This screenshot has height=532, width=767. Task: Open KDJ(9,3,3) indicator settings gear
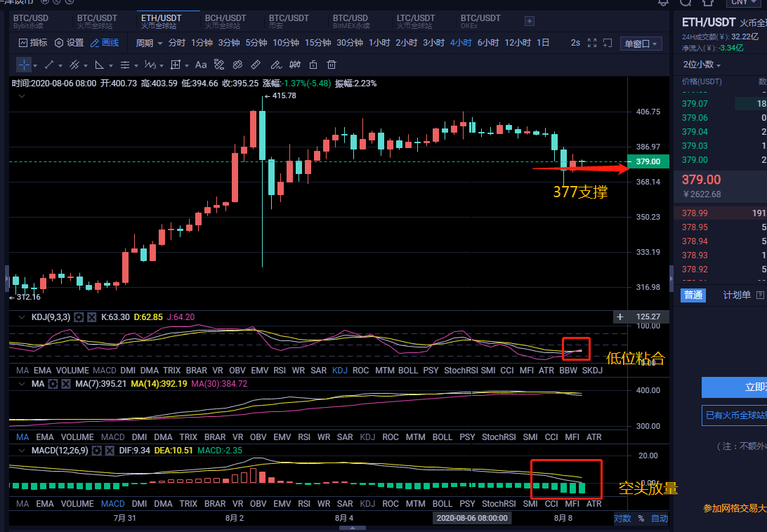coord(78,317)
